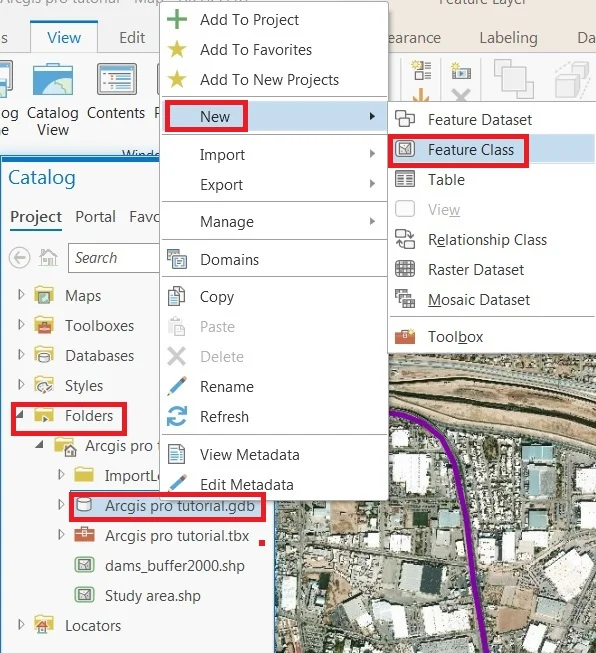Click the Rename pencil icon
The height and width of the screenshot is (653, 596).
pyautogui.click(x=177, y=386)
